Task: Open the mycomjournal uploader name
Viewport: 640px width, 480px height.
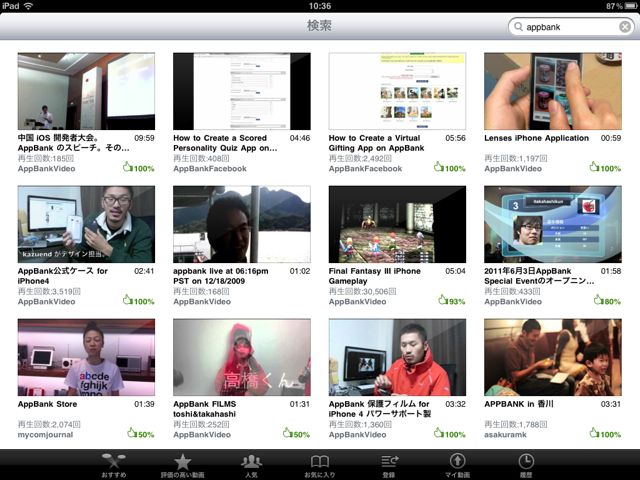Action: (x=45, y=435)
